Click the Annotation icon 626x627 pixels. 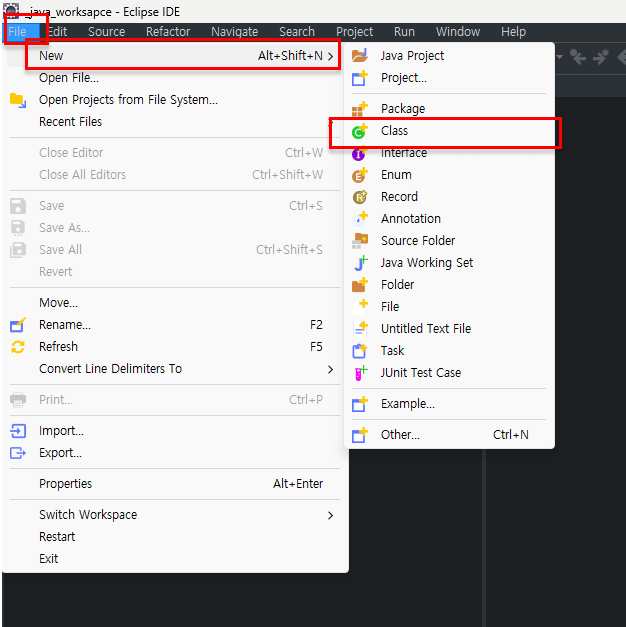[360, 219]
